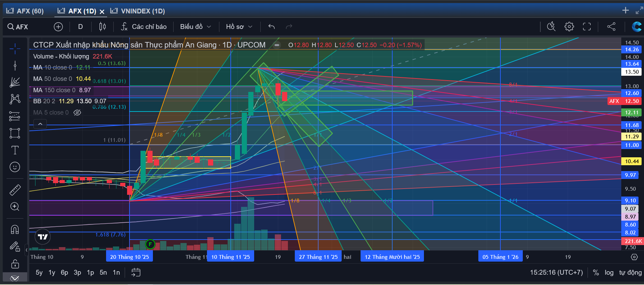Toggle stay in drawing mode
644x285 pixels.
click(15, 246)
